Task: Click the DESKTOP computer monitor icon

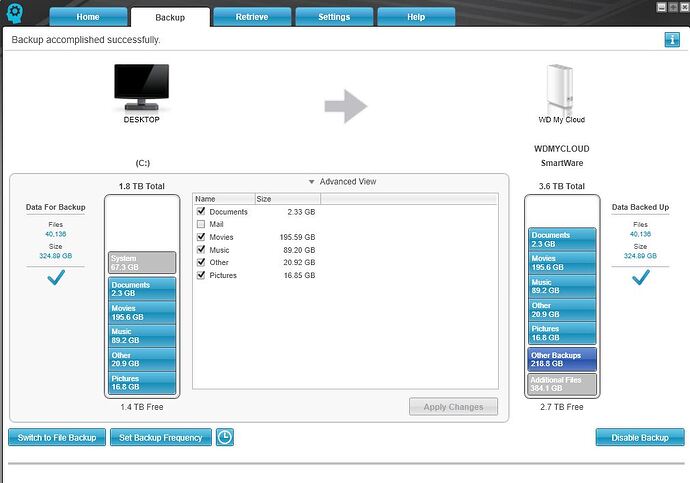Action: click(x=142, y=88)
